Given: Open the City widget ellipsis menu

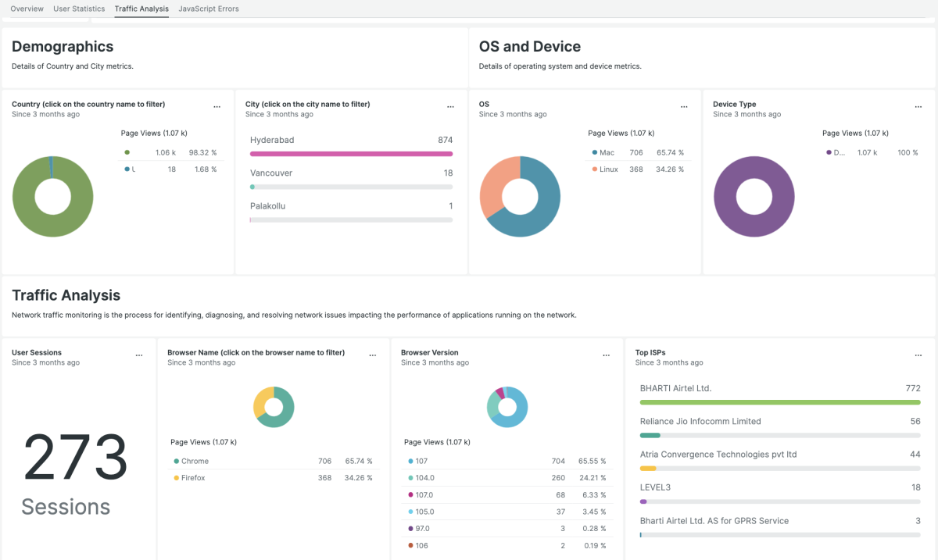Looking at the screenshot, I should click(450, 107).
